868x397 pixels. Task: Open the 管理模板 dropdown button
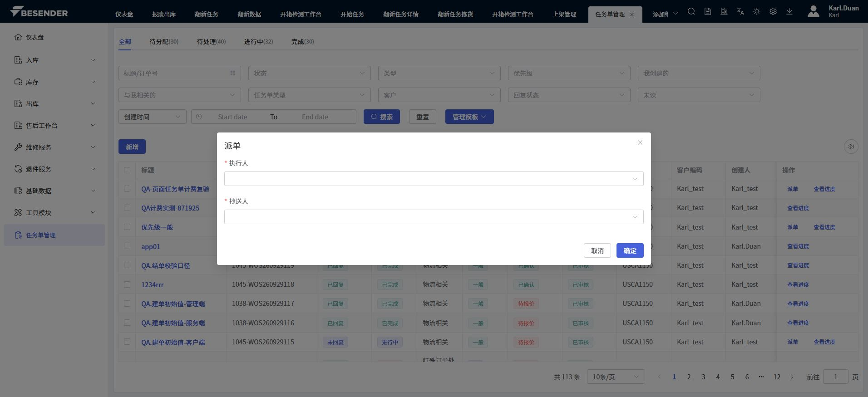(x=469, y=117)
